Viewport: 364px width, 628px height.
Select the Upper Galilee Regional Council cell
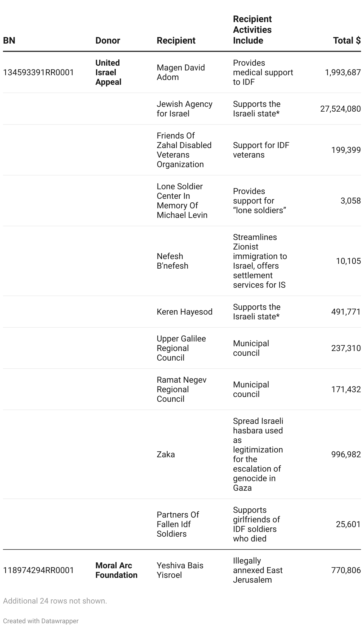181,348
